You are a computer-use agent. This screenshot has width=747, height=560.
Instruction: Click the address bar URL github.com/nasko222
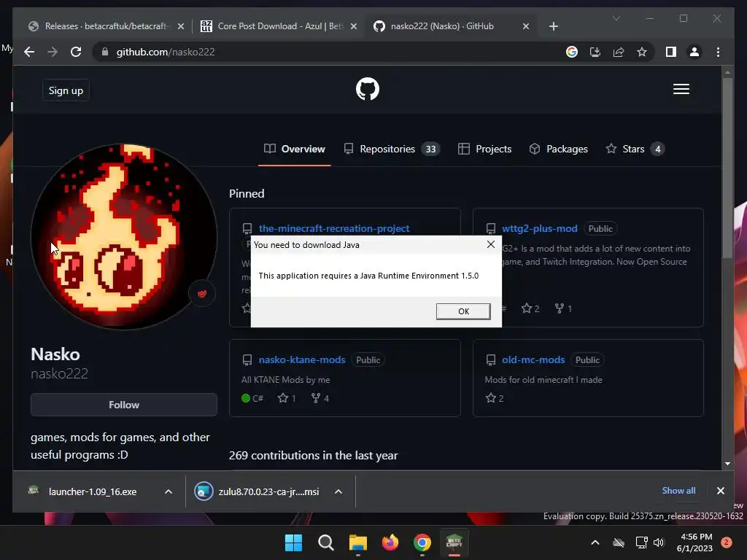click(x=166, y=52)
